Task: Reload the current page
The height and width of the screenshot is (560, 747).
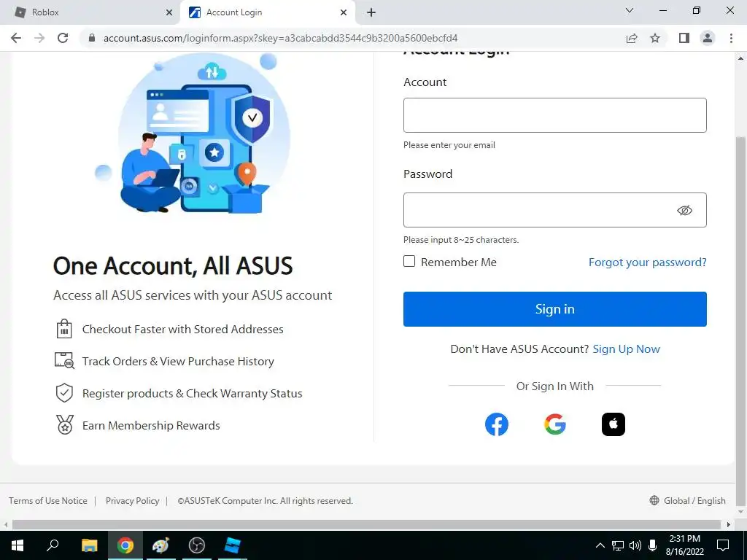Action: pyautogui.click(x=63, y=38)
